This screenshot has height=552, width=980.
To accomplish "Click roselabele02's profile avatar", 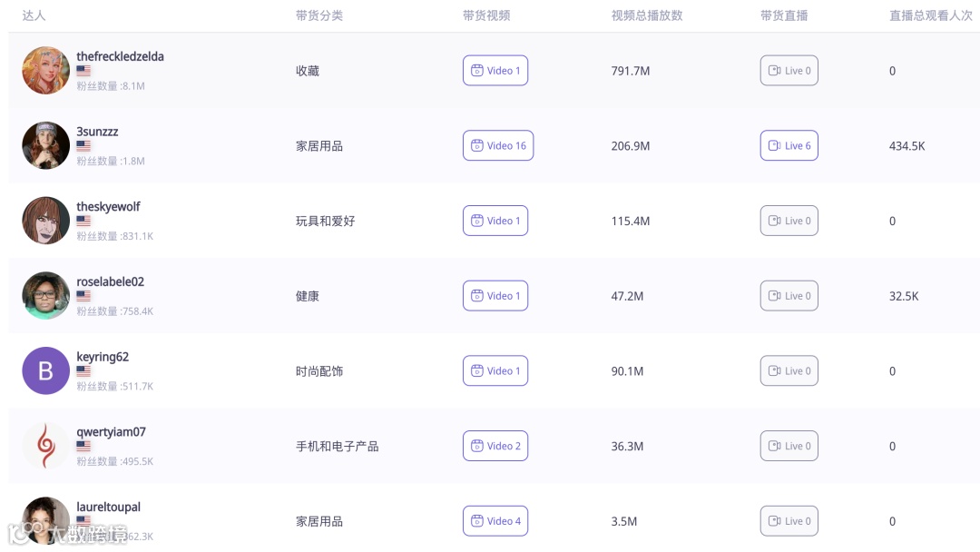I will click(x=46, y=296).
